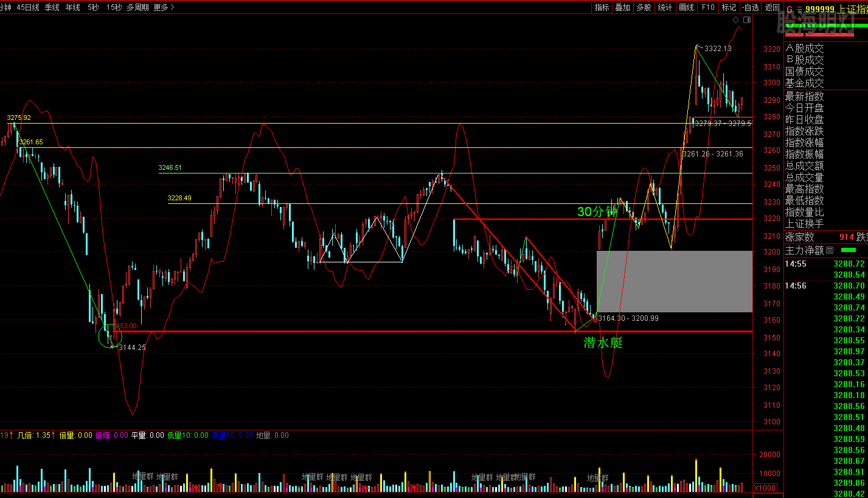Switch to the 45日线 period
Screen dimensions: 868x498
[x=28, y=7]
